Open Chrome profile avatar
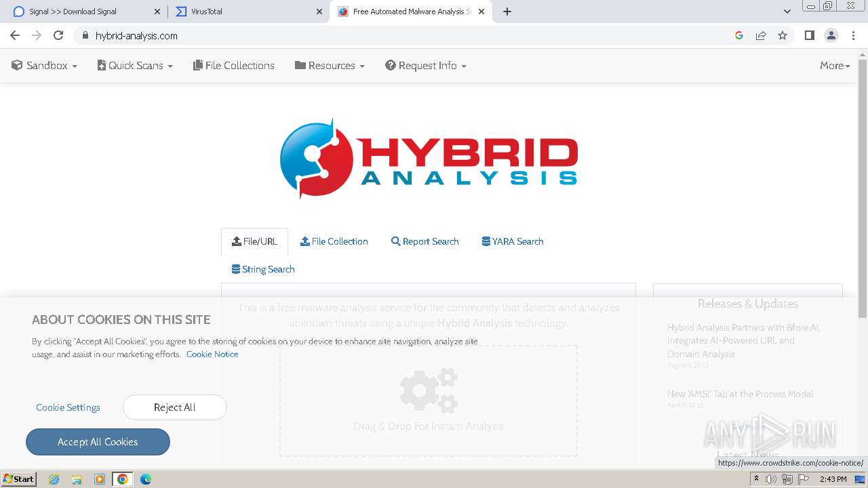Image resolution: width=868 pixels, height=488 pixels. [x=831, y=35]
